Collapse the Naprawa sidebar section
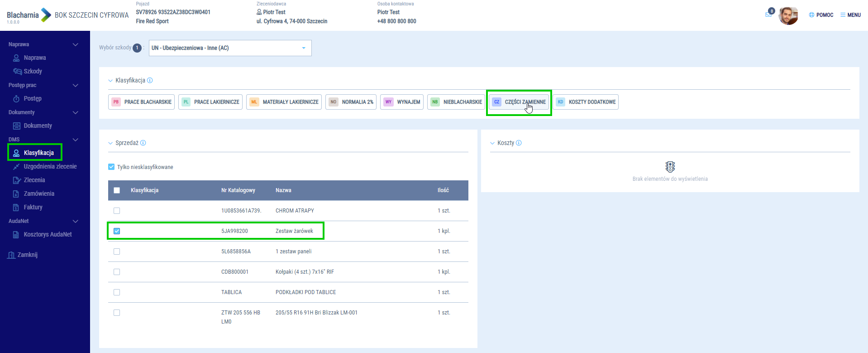The height and width of the screenshot is (353, 868). (75, 44)
